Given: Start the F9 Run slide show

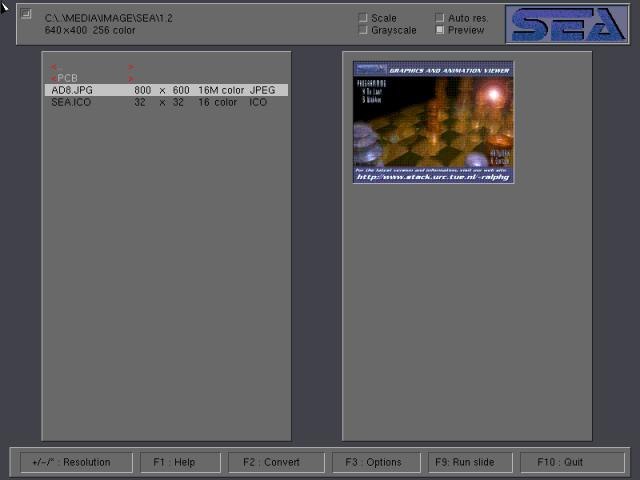Looking at the screenshot, I should [470, 462].
